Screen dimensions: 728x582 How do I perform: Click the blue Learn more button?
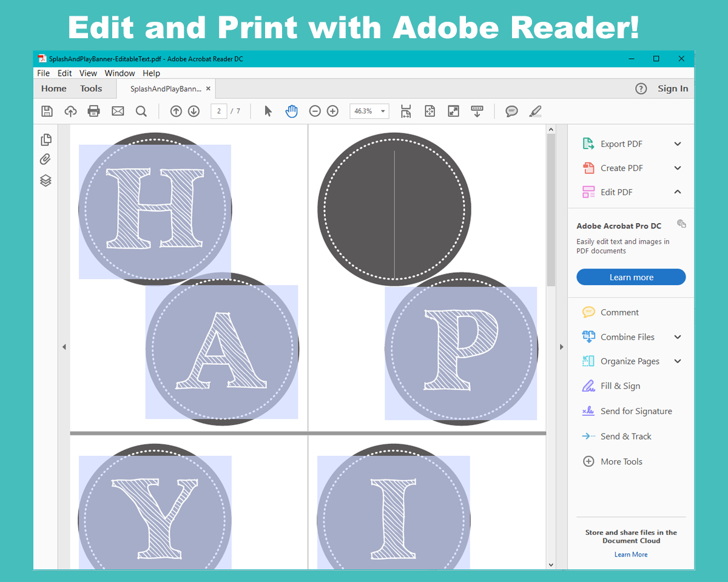(x=631, y=277)
